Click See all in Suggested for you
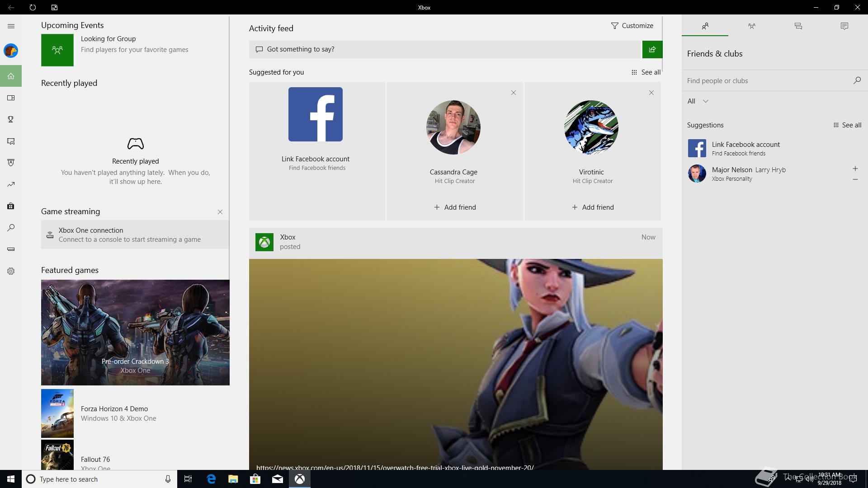Screen dimensions: 868x488 tap(646, 72)
